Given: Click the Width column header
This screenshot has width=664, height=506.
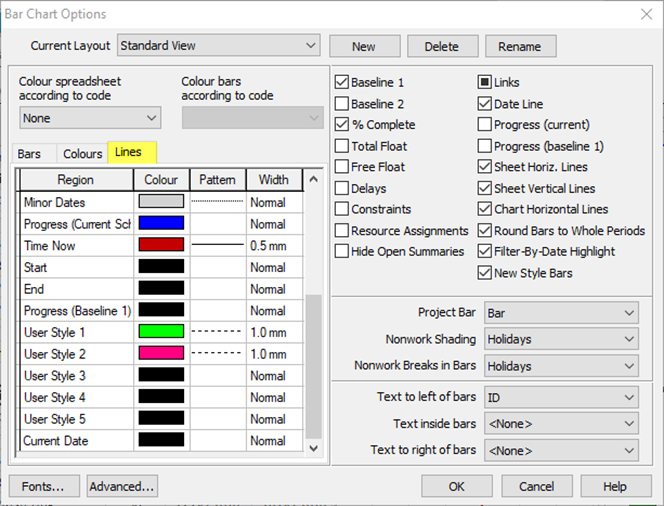Looking at the screenshot, I should (x=274, y=180).
